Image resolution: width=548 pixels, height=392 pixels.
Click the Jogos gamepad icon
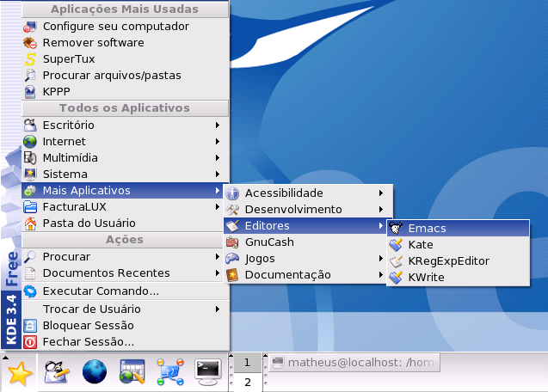coord(232,259)
